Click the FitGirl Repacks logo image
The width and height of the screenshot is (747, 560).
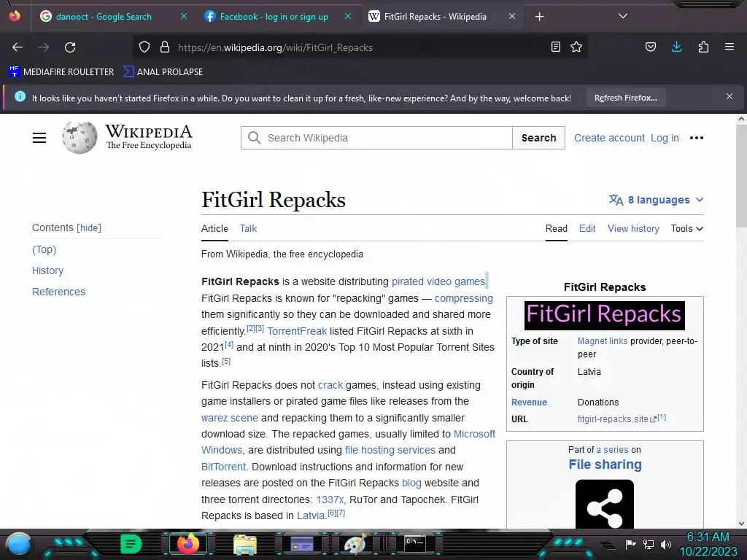click(x=605, y=315)
